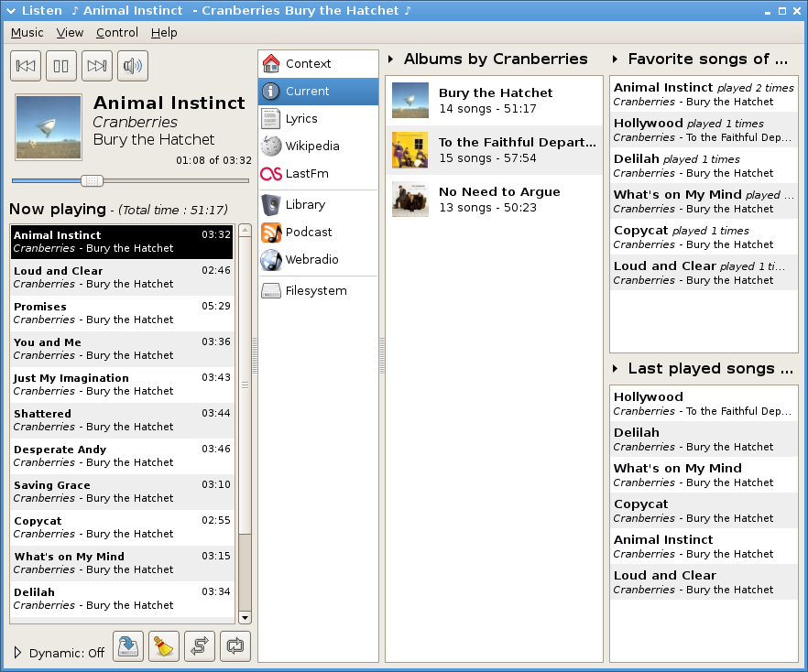Open the Music menu
This screenshot has width=808, height=672.
click(x=27, y=32)
